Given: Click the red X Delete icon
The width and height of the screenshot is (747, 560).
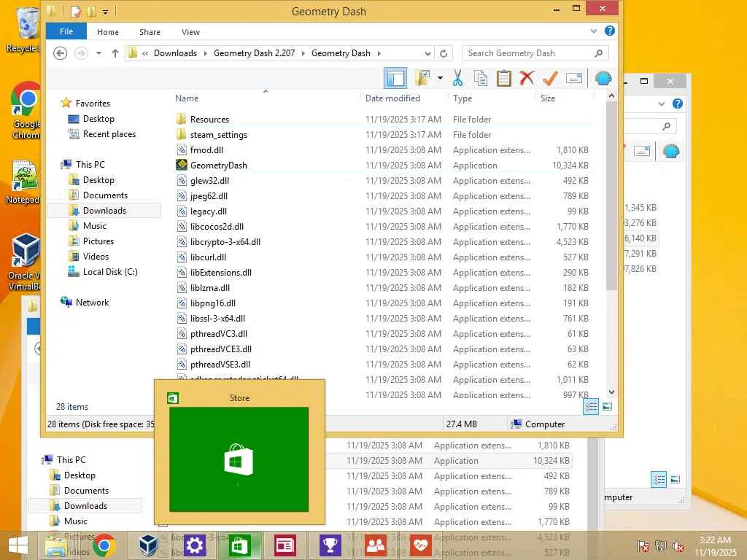Looking at the screenshot, I should point(527,78).
